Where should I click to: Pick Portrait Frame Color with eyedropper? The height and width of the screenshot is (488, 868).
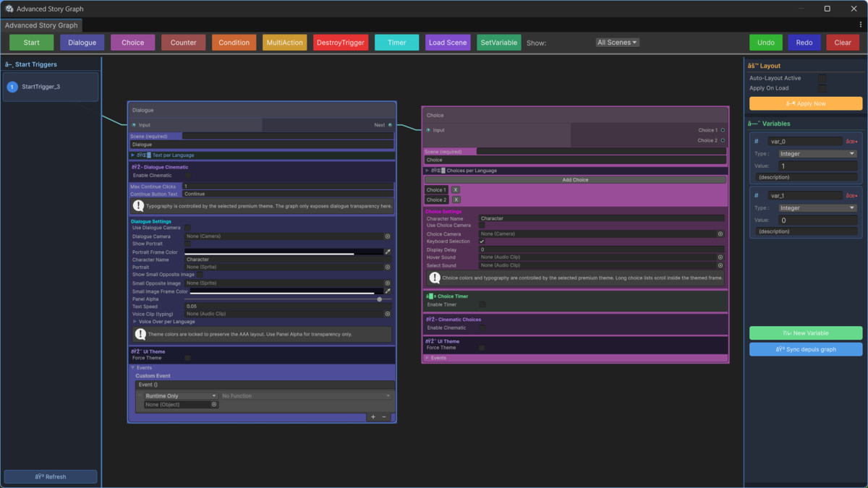[x=388, y=252]
